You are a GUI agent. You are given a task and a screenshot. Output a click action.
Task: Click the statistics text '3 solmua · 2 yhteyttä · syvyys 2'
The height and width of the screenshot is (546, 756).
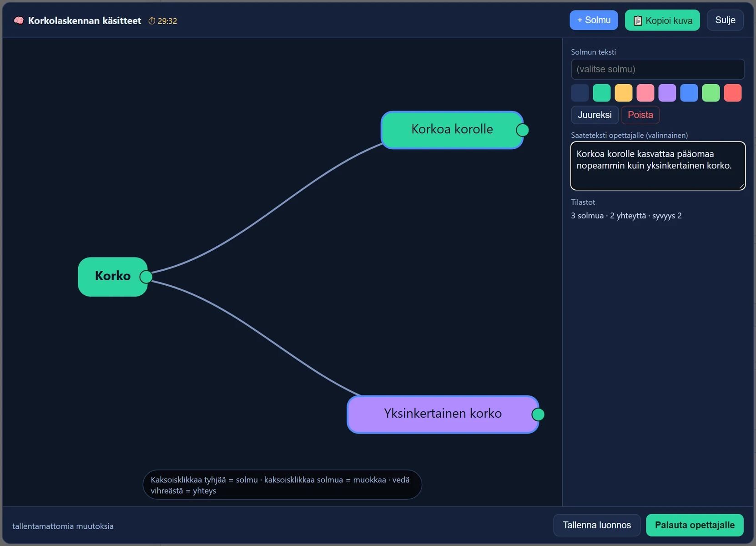pos(626,216)
